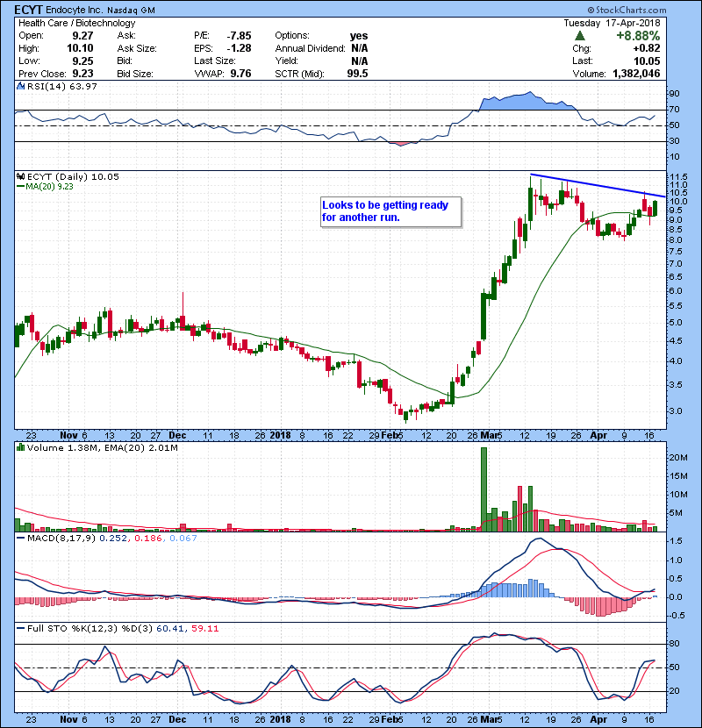Select the Health Care / Biotechnology sector label

click(x=77, y=23)
